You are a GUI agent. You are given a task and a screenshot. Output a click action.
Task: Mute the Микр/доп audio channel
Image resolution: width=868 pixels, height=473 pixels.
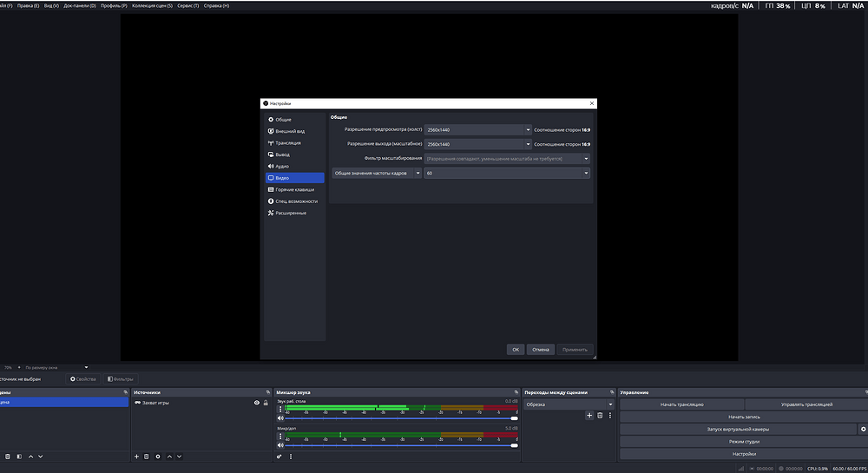(x=280, y=445)
